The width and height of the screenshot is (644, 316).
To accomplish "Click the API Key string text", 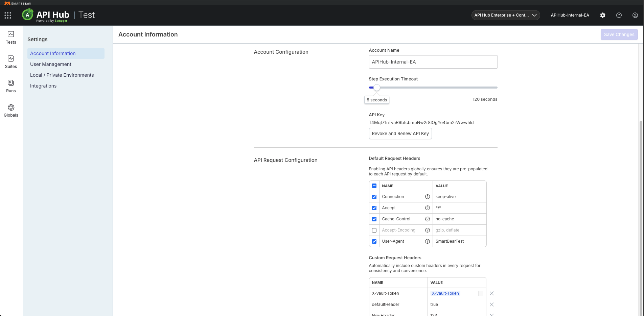I will tap(421, 123).
